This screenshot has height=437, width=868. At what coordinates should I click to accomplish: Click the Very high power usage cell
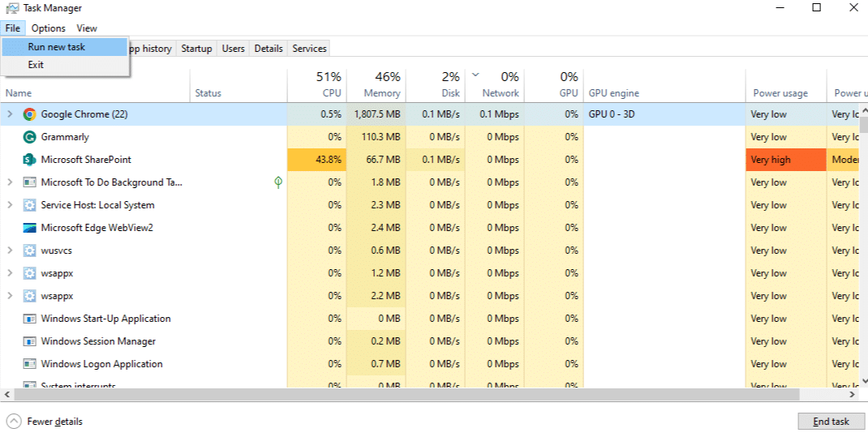(786, 159)
